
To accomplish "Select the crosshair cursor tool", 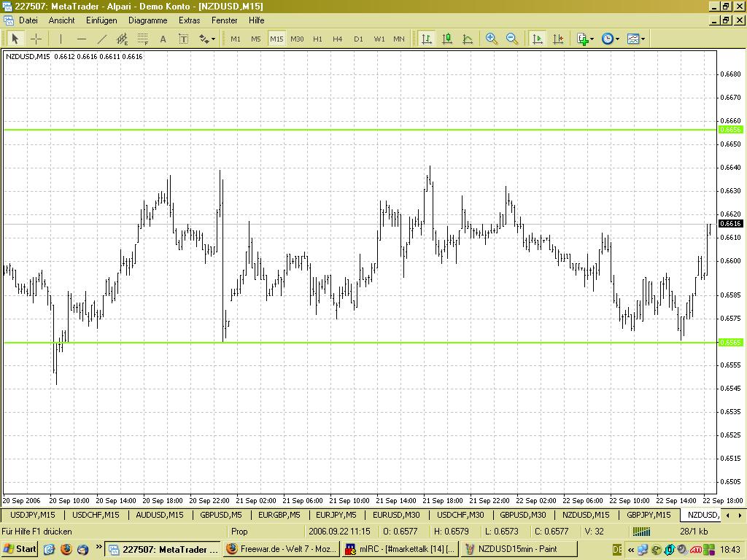I will tap(35, 39).
